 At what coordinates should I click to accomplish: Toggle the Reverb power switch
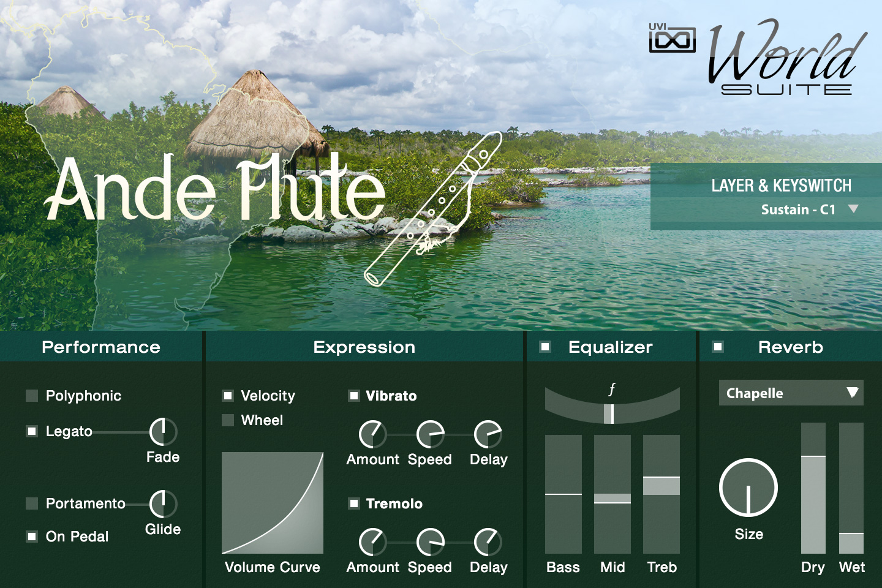pyautogui.click(x=718, y=347)
